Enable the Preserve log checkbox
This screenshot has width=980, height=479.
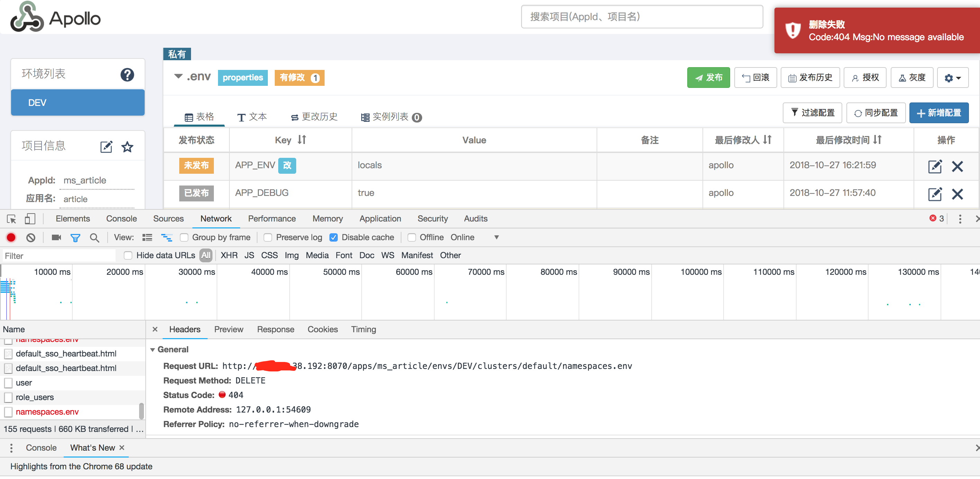[268, 237]
